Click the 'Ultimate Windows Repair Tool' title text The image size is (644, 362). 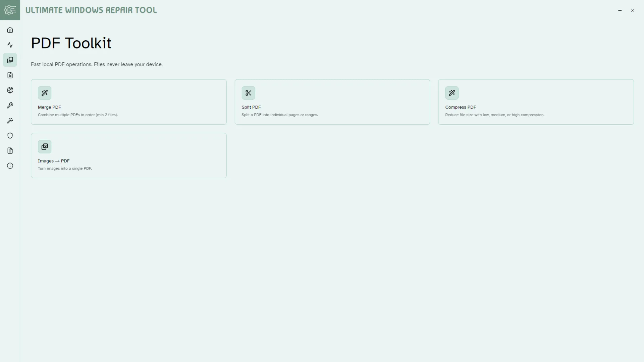pyautogui.click(x=91, y=10)
